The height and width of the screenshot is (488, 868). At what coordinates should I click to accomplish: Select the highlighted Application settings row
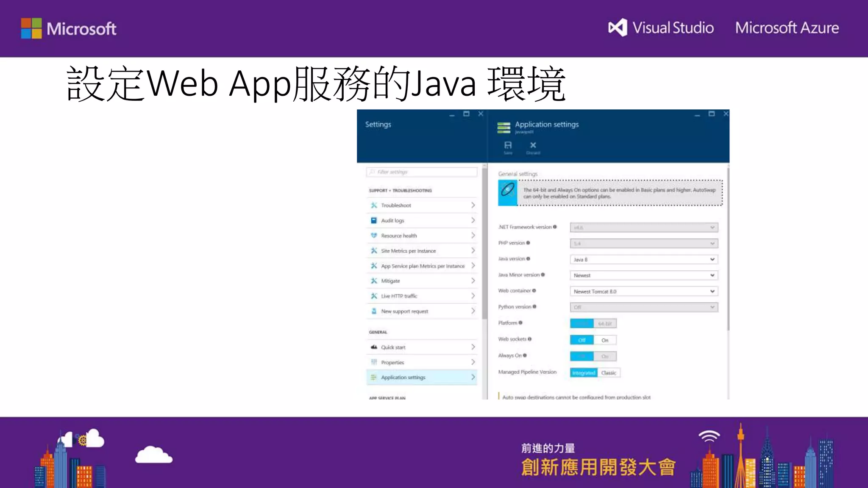point(422,377)
